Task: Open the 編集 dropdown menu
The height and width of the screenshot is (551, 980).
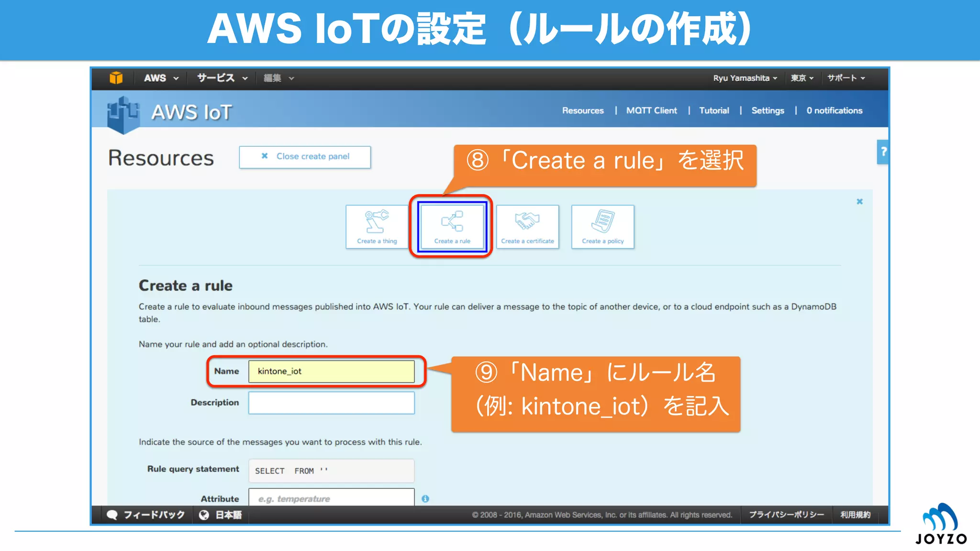Action: click(278, 78)
